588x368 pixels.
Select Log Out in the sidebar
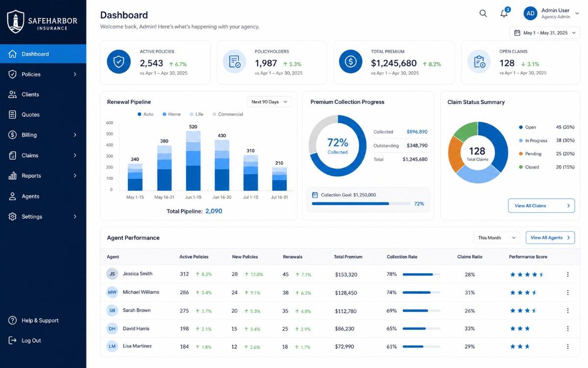tap(43, 341)
